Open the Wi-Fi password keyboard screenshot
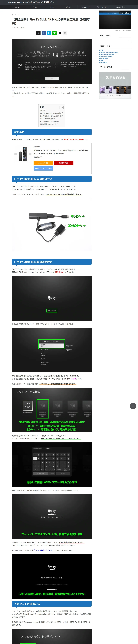Screen dimensions: 138x644 [x=52, y=465]
